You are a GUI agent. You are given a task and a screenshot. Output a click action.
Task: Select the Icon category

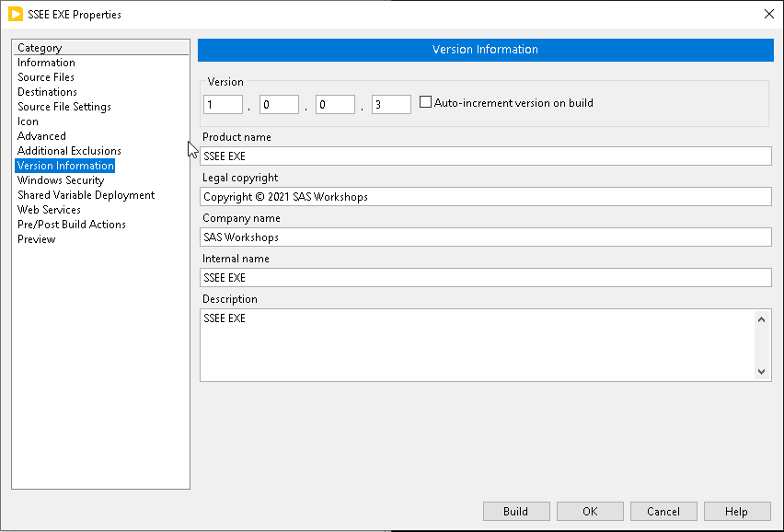(x=28, y=121)
